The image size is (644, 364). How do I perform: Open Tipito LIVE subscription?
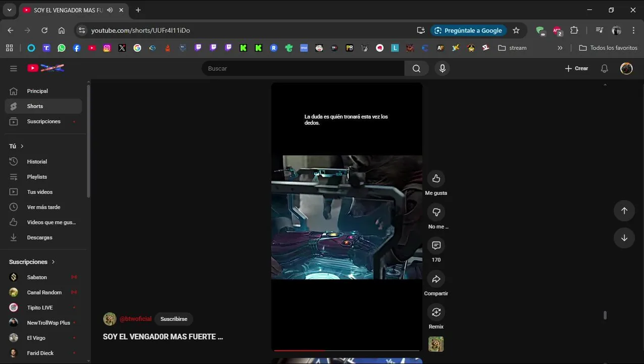[43, 307]
